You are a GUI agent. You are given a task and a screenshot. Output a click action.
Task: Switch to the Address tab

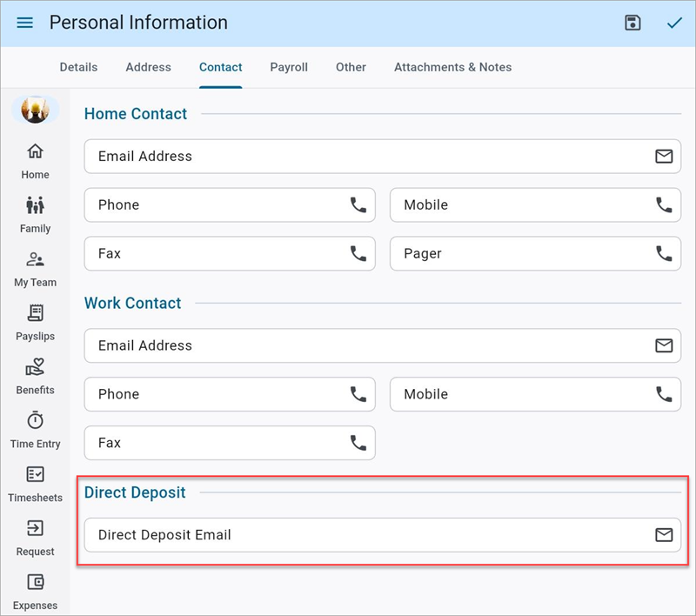(148, 67)
